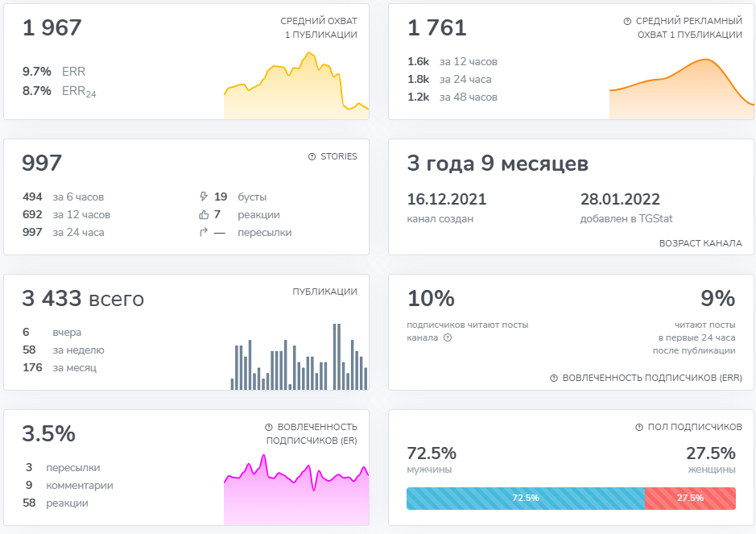Viewport: 756px width, 534px height.
Task: Click help icon before ВОВЛЕЧЕННОСТЬ ПОДПИСЧИКОВ (ER)
Action: [x=269, y=428]
